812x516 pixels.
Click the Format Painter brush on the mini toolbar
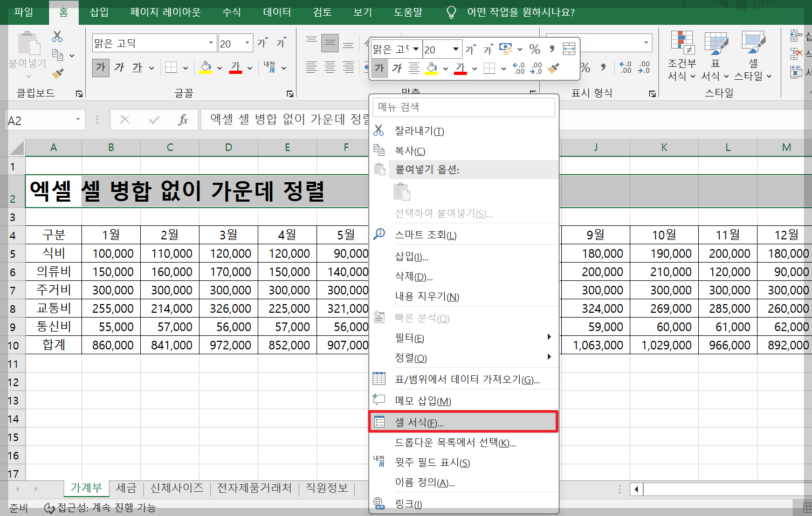tap(553, 68)
